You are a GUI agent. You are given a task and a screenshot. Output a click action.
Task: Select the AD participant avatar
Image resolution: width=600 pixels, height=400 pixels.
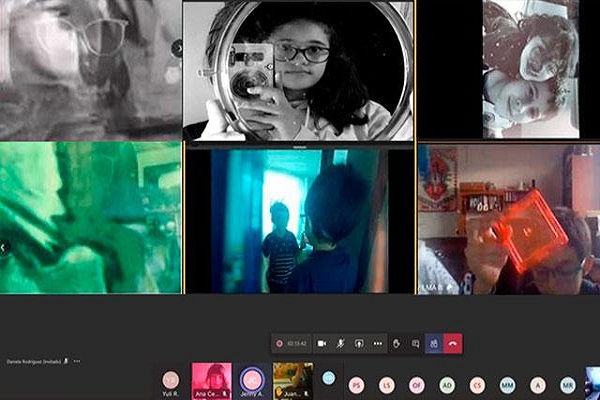[447, 384]
